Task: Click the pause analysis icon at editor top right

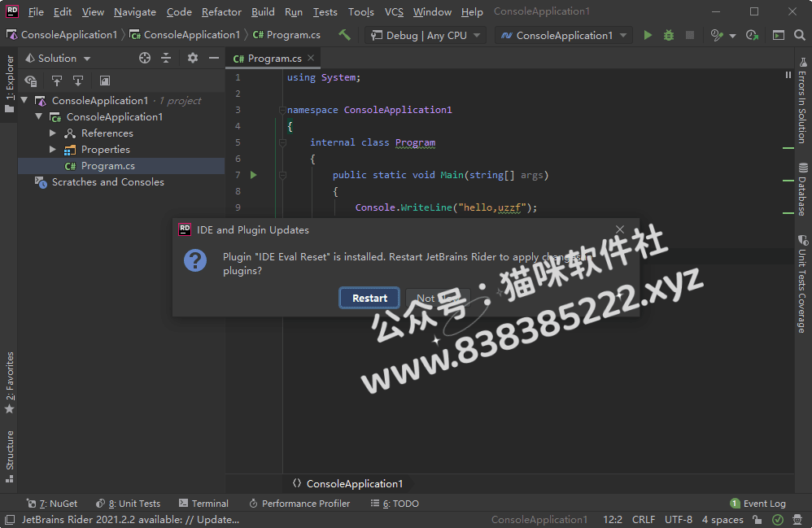Action: pos(788,75)
